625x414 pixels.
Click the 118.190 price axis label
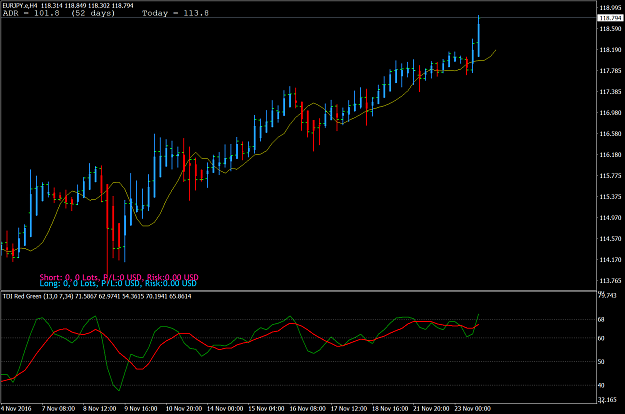(610, 50)
